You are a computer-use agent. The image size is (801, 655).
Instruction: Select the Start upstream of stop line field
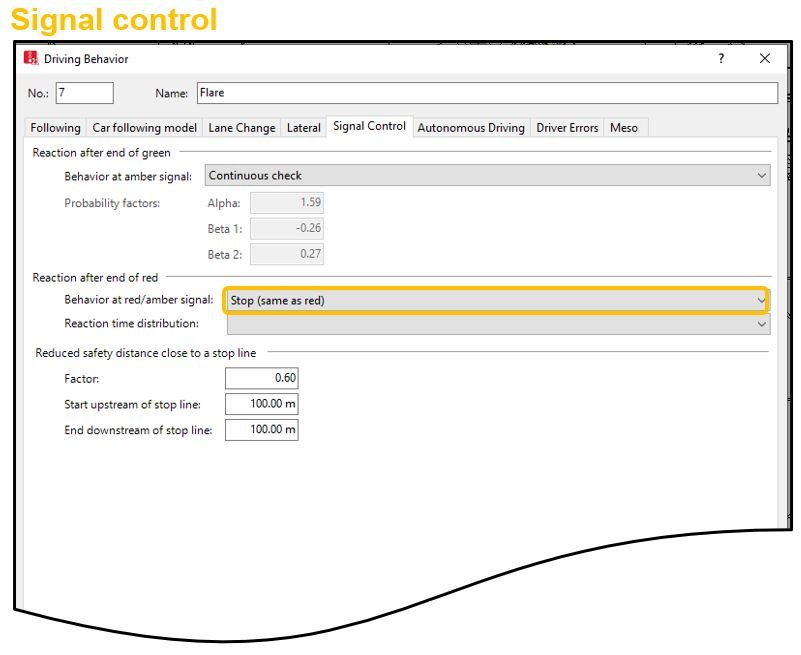point(262,404)
